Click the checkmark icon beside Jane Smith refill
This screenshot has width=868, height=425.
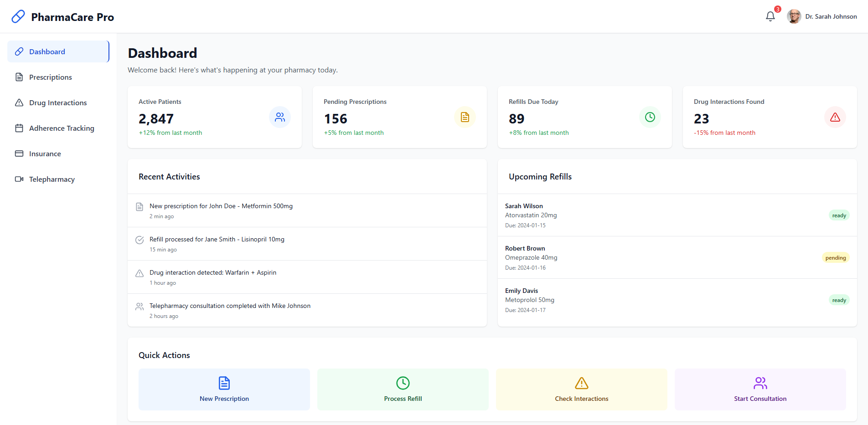[139, 240]
